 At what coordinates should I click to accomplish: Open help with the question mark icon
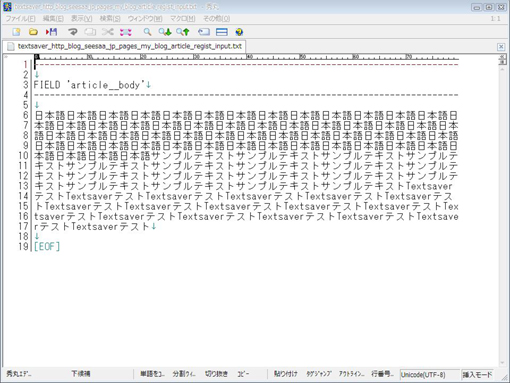(x=239, y=32)
